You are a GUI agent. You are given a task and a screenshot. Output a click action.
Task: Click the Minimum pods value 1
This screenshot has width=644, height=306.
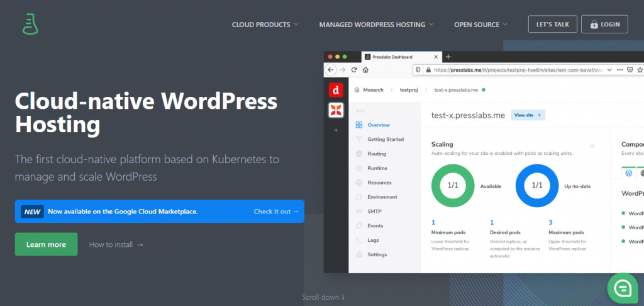pyautogui.click(x=433, y=222)
